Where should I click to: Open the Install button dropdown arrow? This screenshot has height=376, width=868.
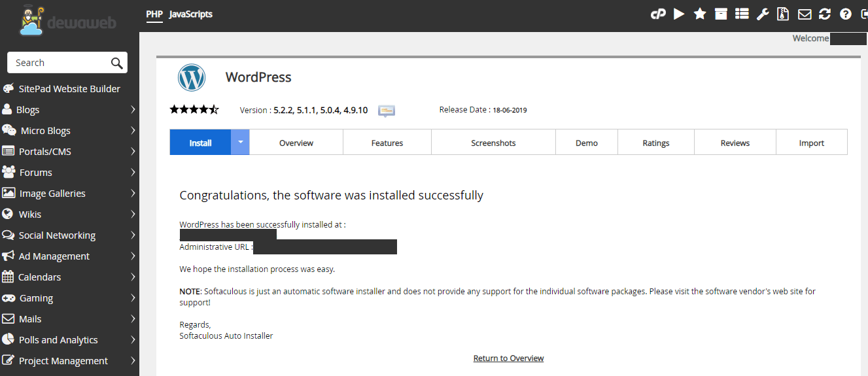pos(240,142)
